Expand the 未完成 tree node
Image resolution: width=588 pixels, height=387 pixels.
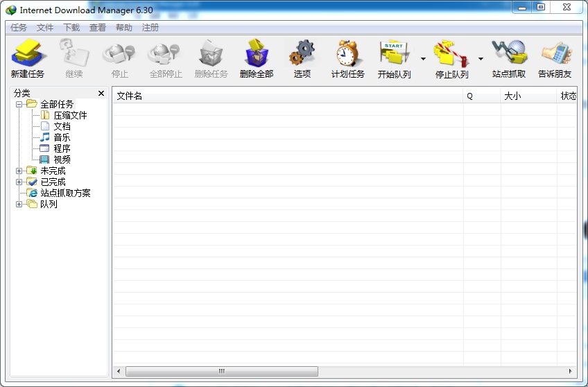(x=19, y=171)
